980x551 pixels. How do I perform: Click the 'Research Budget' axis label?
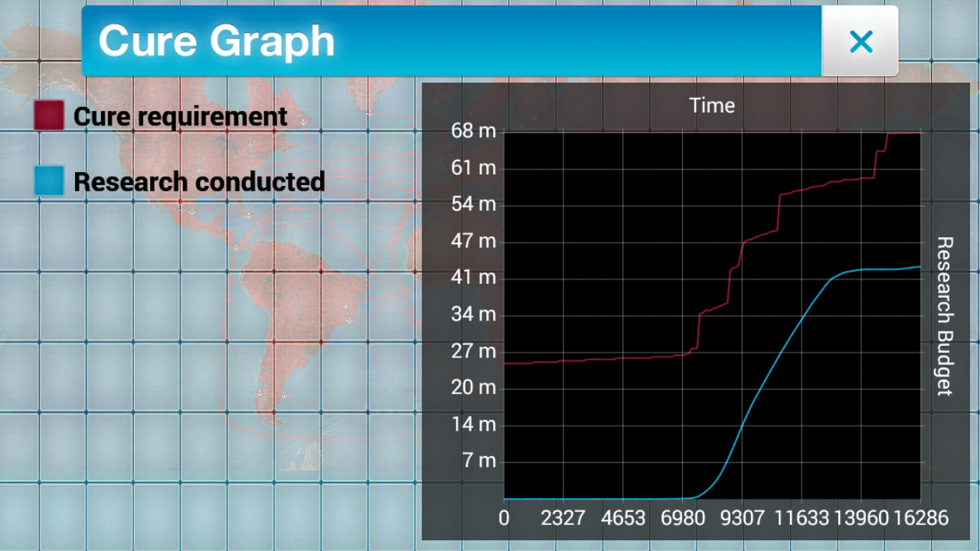pyautogui.click(x=945, y=316)
